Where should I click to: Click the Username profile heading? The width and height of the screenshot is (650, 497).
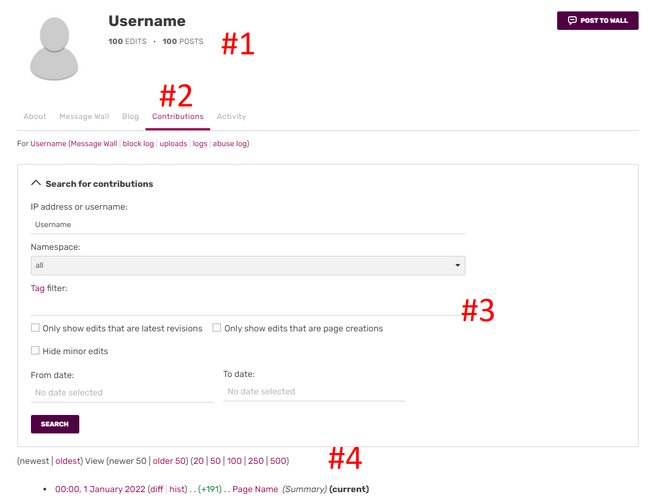tap(147, 21)
